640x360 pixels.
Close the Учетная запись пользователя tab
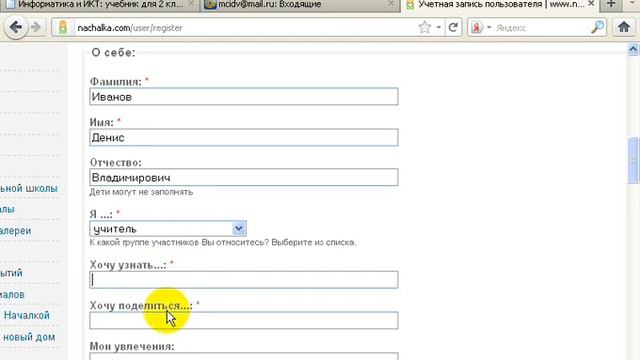tap(591, 4)
